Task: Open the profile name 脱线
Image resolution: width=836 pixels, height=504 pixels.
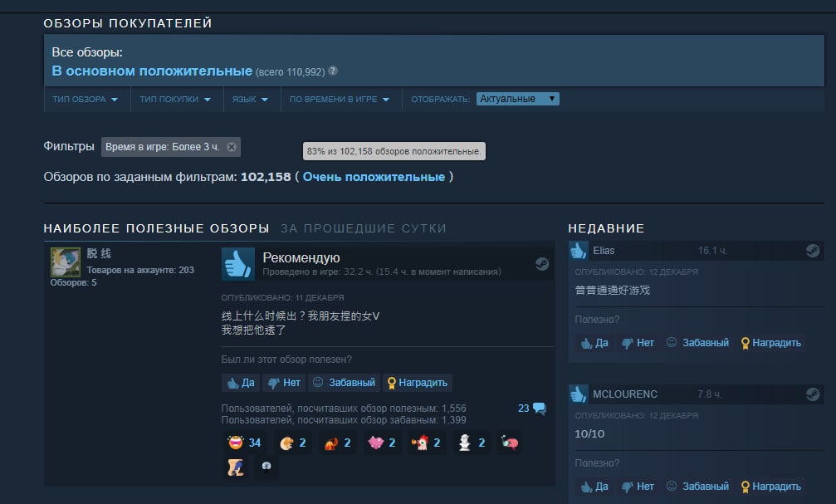Action: tap(99, 254)
